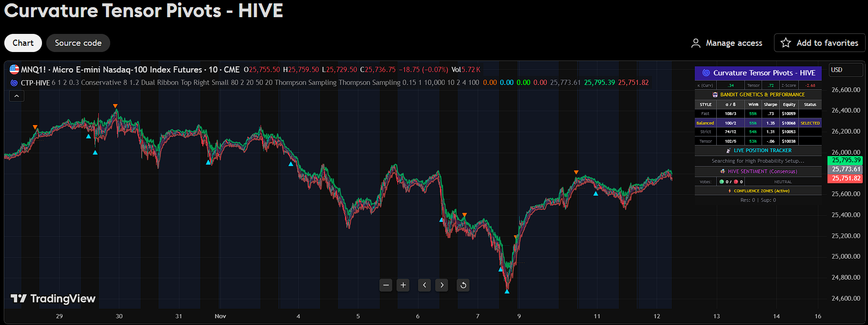The height and width of the screenshot is (325, 868).
Task: Collapse the indicator legend using the chevron
Action: pos(17,96)
